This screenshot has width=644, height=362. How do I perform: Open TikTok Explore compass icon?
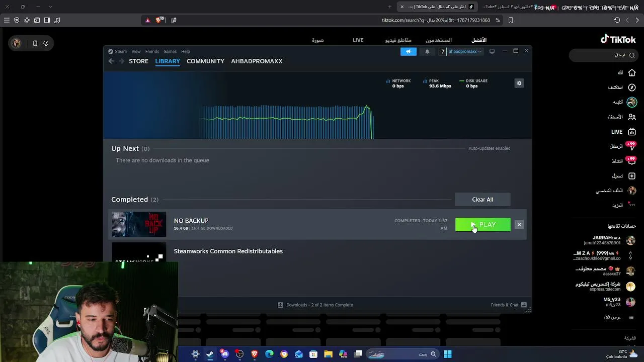(632, 87)
